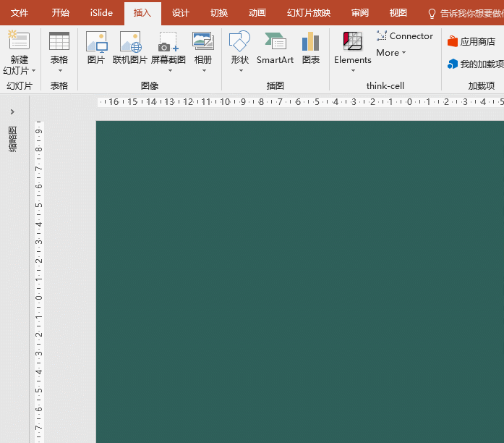This screenshot has width=504, height=443.
Task: Expand the New Slide dropdown arrow
Action: coord(33,71)
